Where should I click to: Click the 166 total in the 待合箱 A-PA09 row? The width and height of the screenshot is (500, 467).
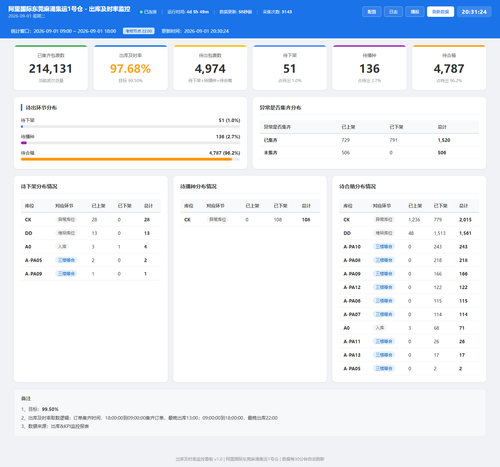point(463,274)
